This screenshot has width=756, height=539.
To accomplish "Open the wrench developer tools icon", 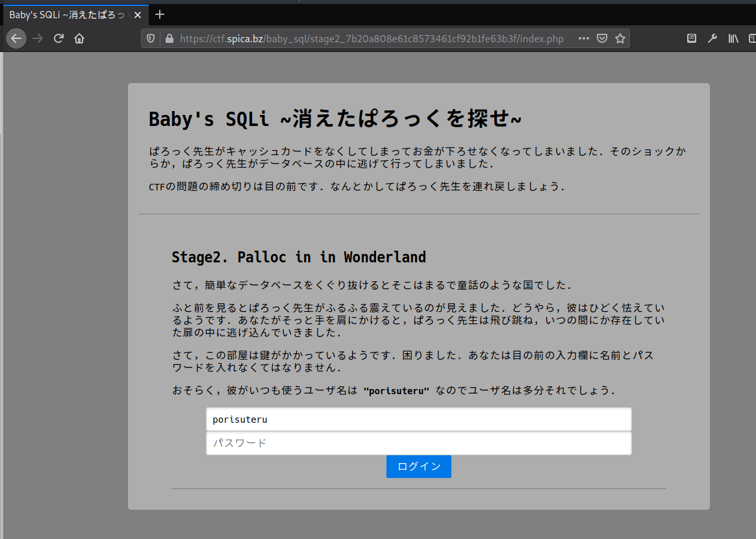I will pos(712,38).
